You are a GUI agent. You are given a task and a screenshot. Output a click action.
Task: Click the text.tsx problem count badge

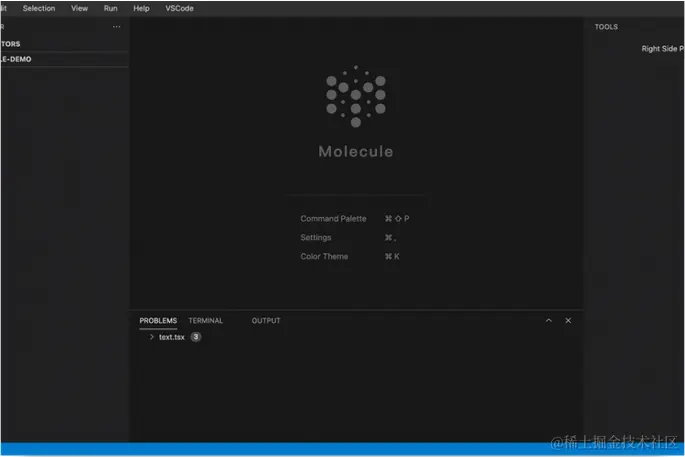196,337
